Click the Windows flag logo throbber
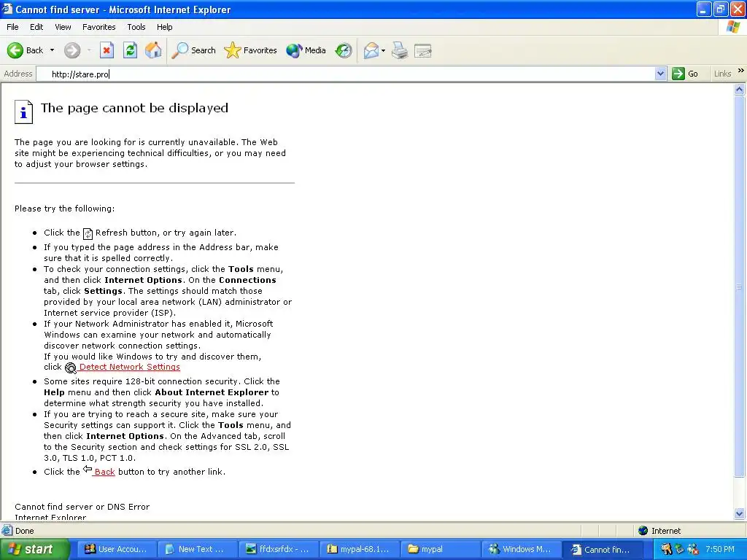 tap(733, 27)
